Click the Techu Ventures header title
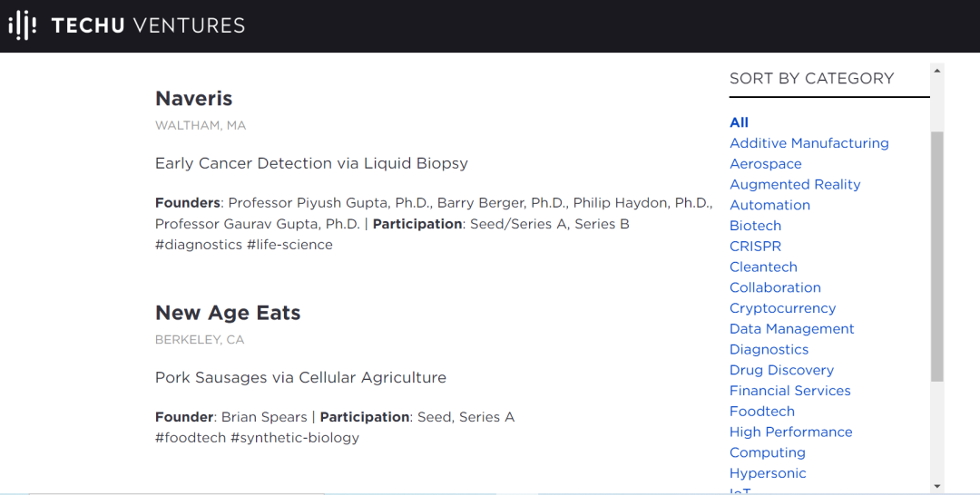 [x=149, y=25]
